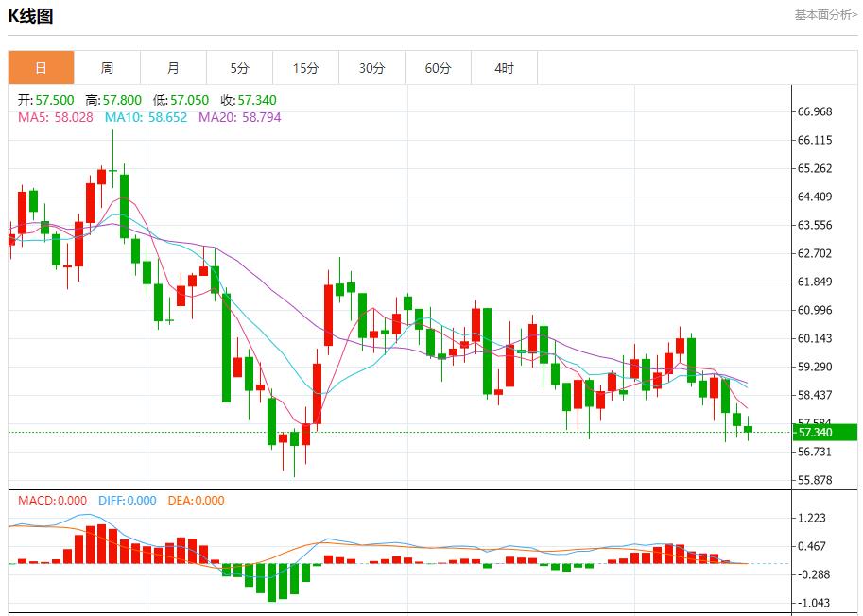Switch to the 4时 chart tab
This screenshot has width=863, height=616.
point(504,68)
